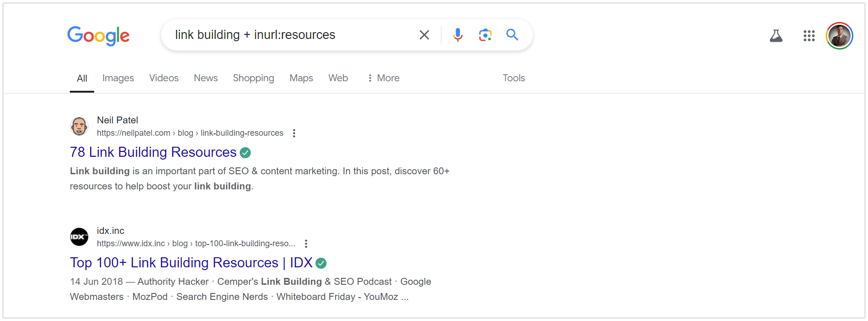
Task: Switch to the News tab
Action: point(206,78)
